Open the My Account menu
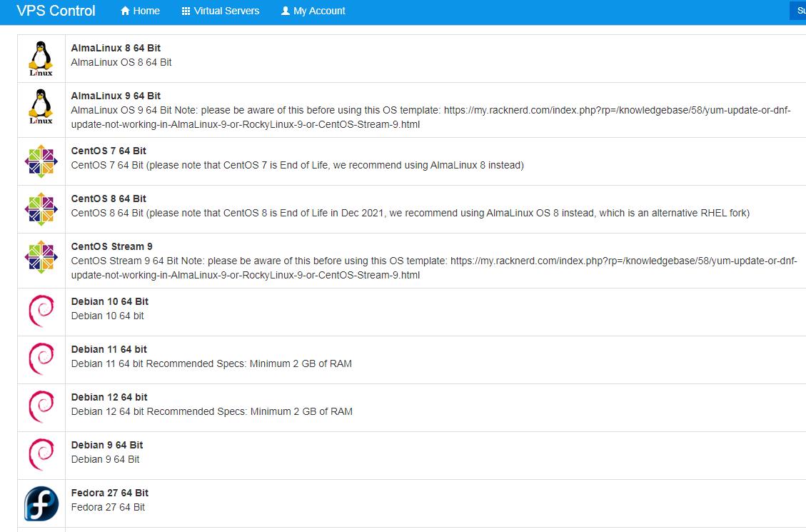 pyautogui.click(x=313, y=11)
